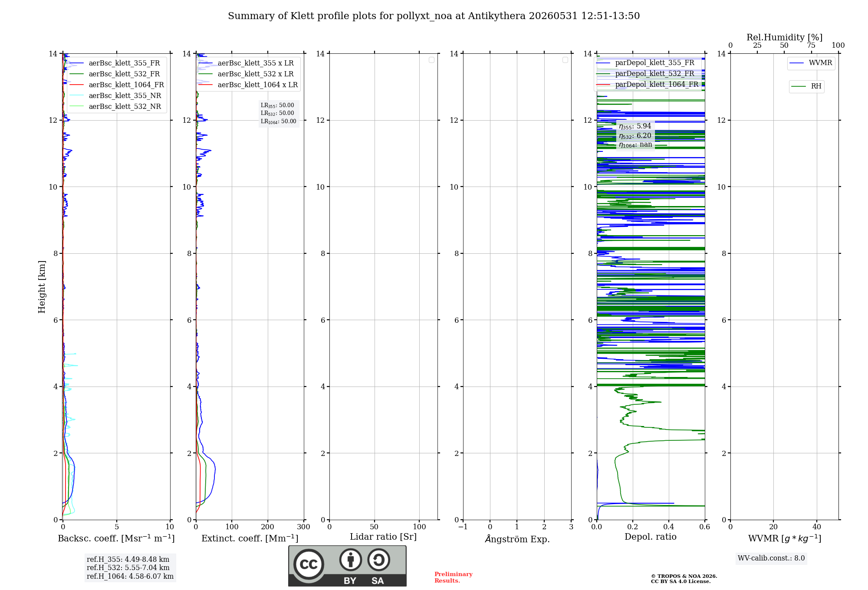Click ref.H_532: 5.55-7.04 km text
The image size is (868, 590).
click(x=128, y=568)
